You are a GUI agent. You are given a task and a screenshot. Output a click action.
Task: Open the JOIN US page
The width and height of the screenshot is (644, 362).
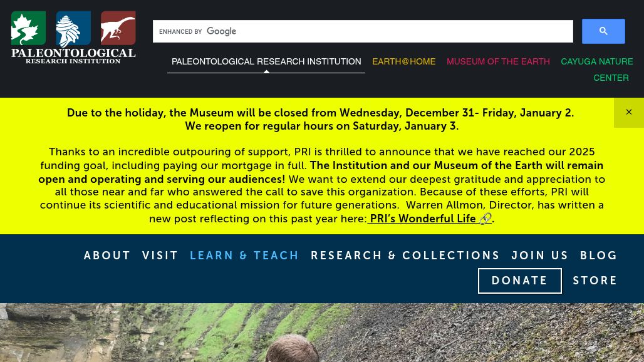(x=540, y=256)
